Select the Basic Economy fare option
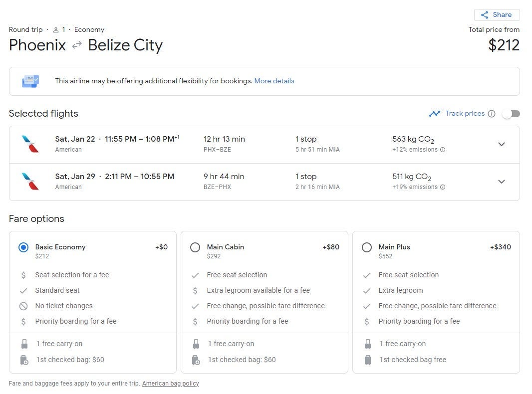 (x=23, y=247)
